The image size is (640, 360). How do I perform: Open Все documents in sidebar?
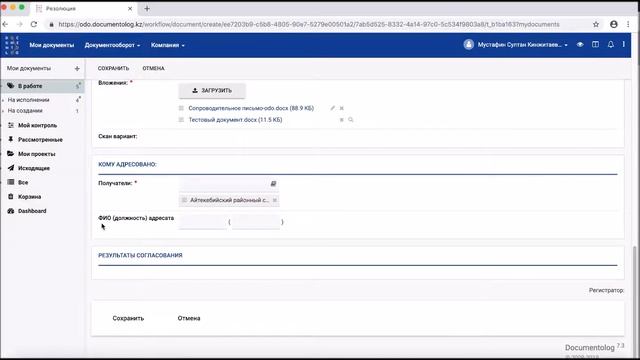tap(23, 183)
